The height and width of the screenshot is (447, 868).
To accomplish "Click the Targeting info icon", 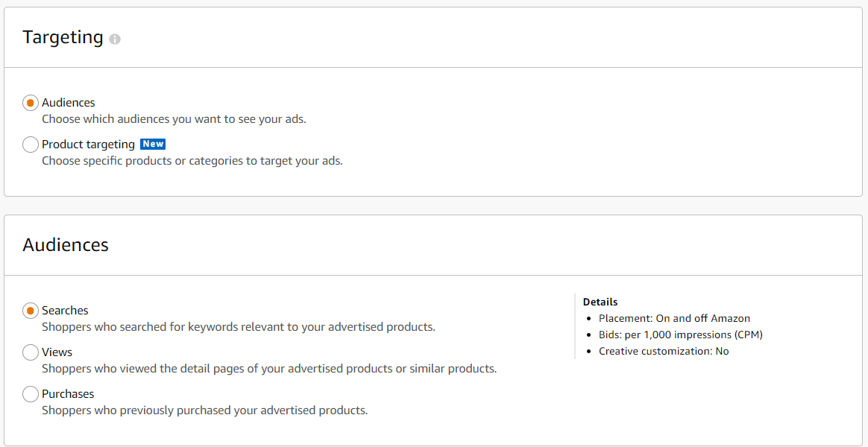I will coord(114,39).
